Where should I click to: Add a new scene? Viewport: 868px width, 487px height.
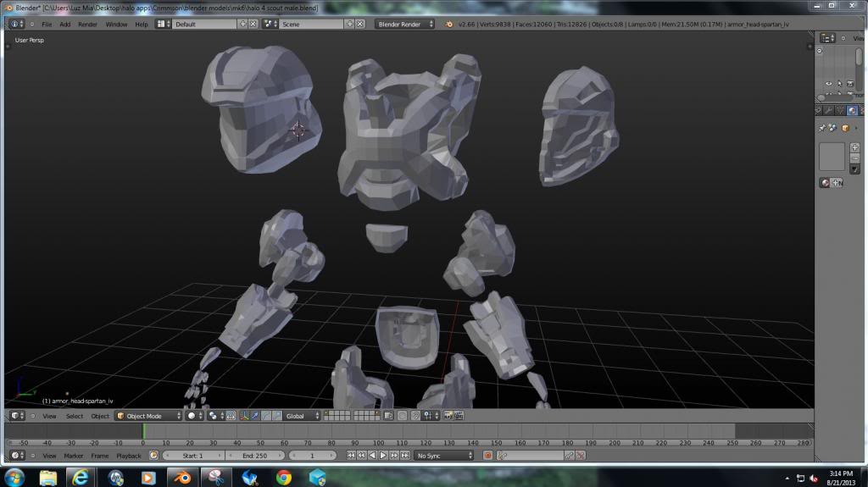349,24
